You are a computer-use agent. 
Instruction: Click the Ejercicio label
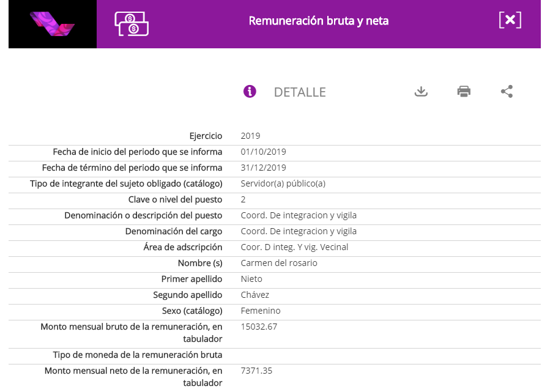coord(206,136)
